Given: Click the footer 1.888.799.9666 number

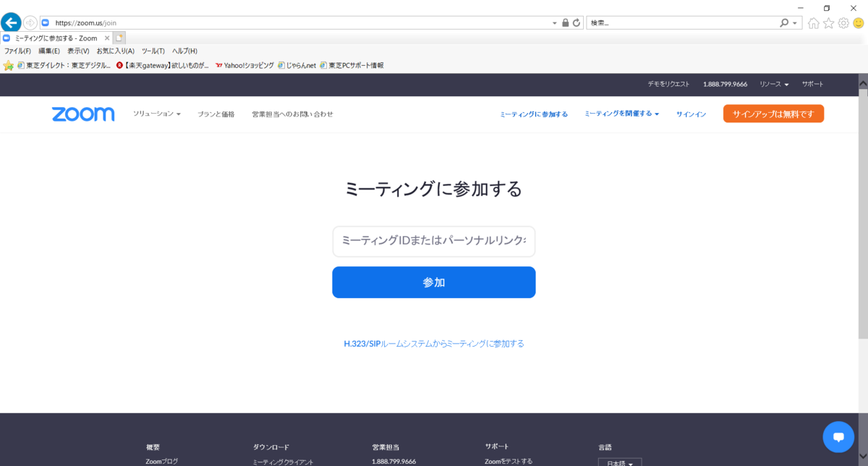Looking at the screenshot, I should click(393, 462).
